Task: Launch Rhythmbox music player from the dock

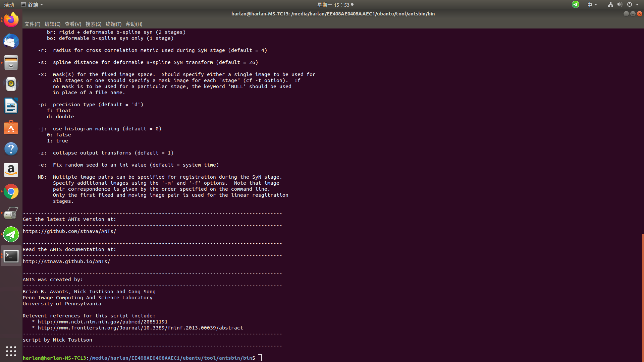Action: click(11, 84)
